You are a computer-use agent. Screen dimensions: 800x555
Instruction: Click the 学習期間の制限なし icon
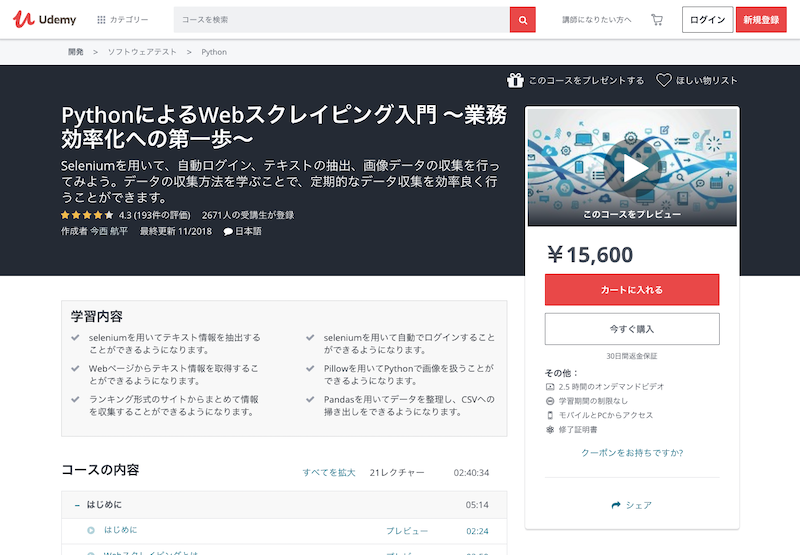click(x=550, y=401)
